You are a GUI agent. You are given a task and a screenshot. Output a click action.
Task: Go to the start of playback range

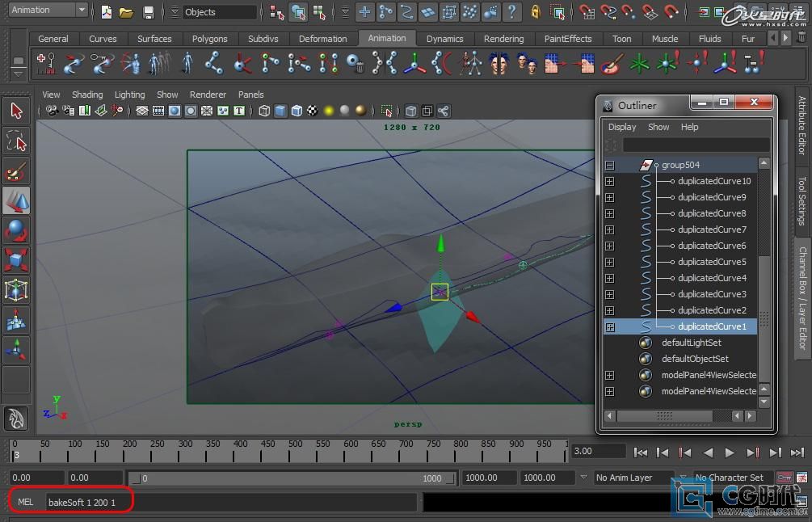coord(640,453)
